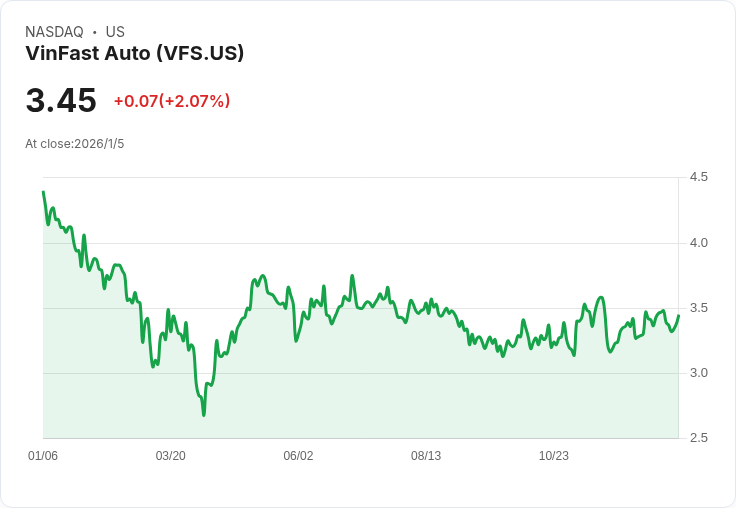The image size is (736, 508).
Task: Click the 06/02 date axis label
Action: (x=298, y=456)
